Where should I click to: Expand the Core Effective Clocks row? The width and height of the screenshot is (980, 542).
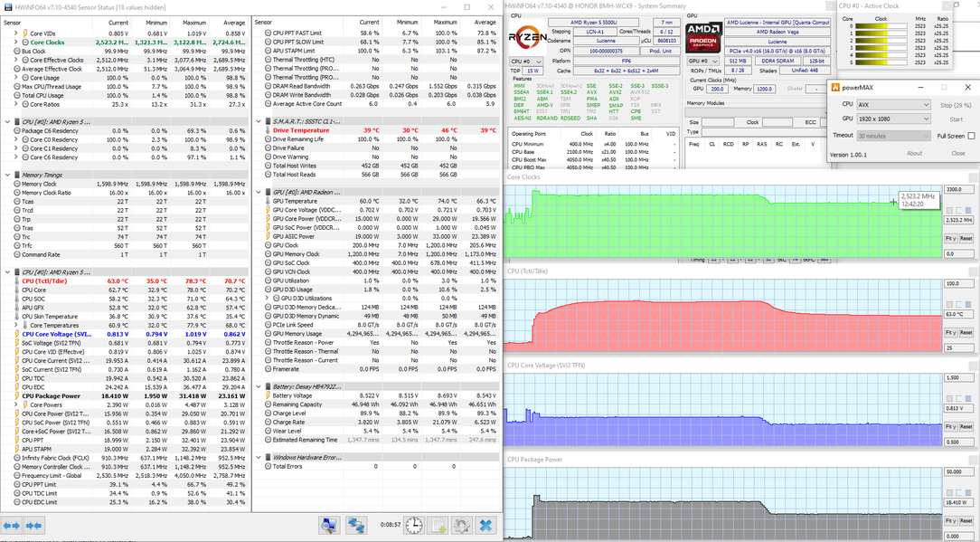point(15,60)
